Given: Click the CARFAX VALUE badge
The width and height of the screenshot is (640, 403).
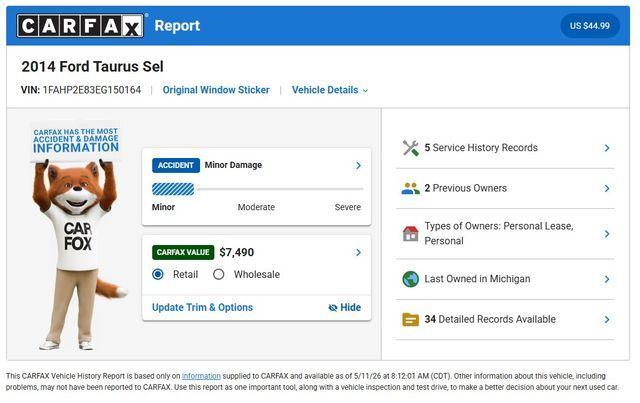Looking at the screenshot, I should pyautogui.click(x=183, y=253).
